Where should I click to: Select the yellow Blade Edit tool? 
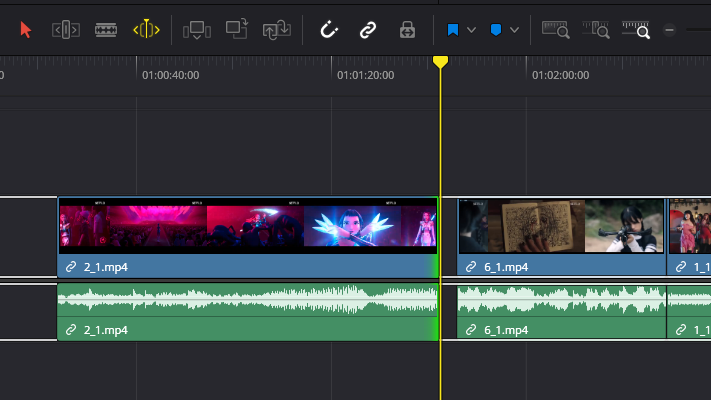pos(147,30)
